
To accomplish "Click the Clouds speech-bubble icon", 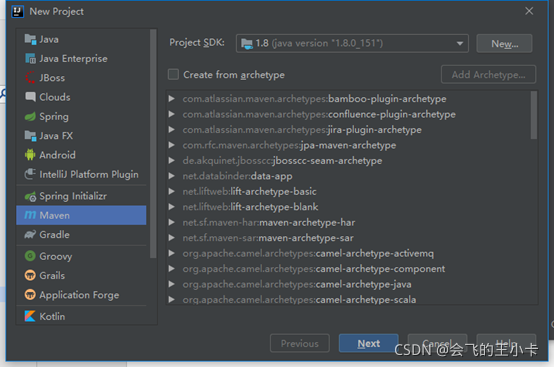I will (x=30, y=97).
